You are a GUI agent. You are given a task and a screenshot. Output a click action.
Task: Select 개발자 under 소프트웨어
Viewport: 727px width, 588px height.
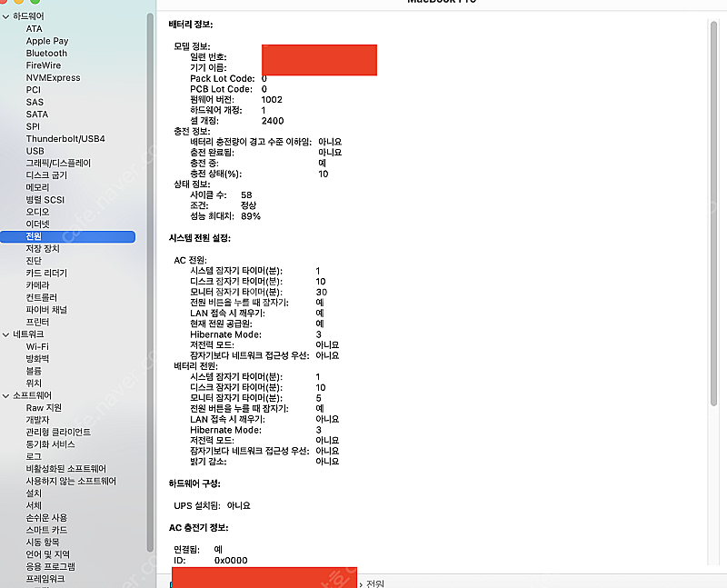tap(37, 420)
